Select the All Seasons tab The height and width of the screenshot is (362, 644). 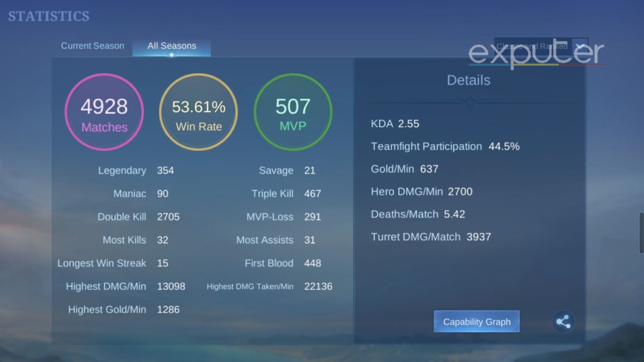coord(171,46)
